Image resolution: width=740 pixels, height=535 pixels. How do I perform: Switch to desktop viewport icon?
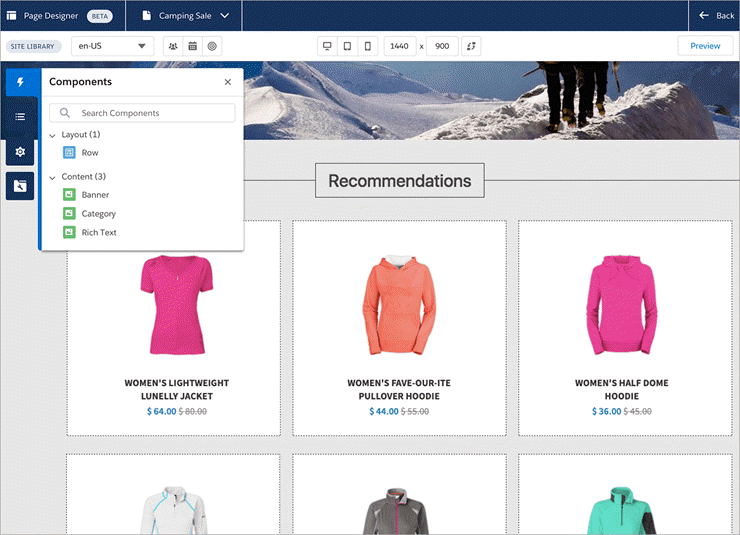click(x=327, y=46)
